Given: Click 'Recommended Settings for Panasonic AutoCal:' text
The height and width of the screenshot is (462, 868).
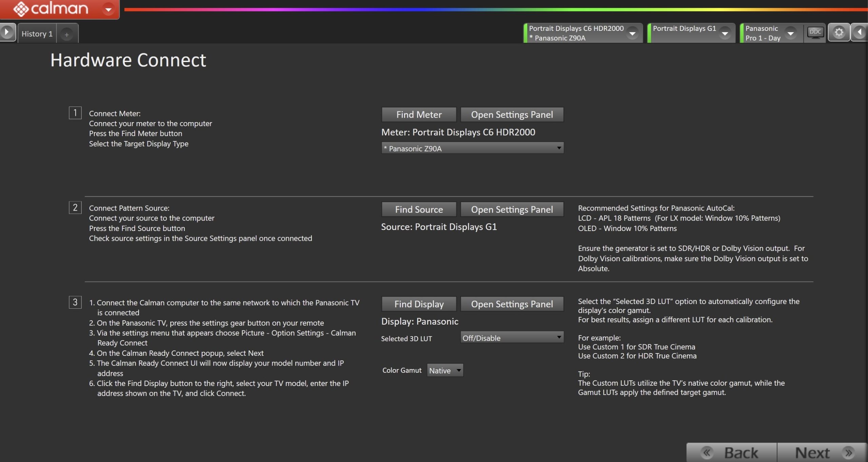Looking at the screenshot, I should [656, 208].
